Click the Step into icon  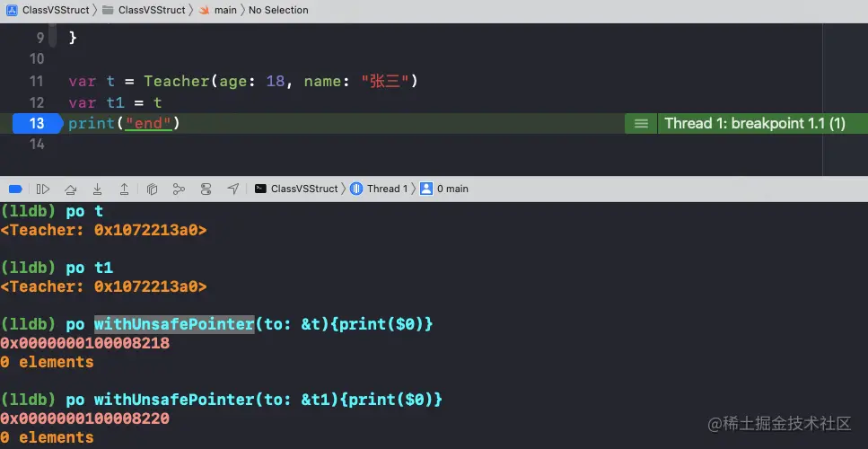point(98,189)
